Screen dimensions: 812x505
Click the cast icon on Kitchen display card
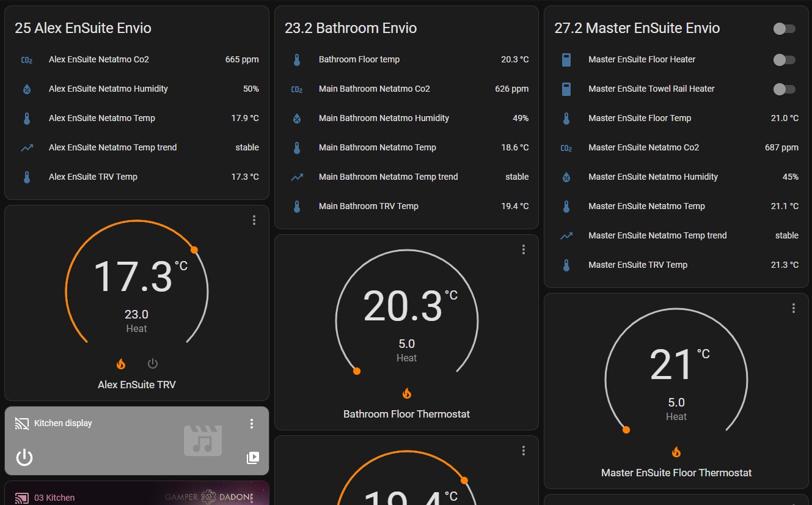coord(22,423)
